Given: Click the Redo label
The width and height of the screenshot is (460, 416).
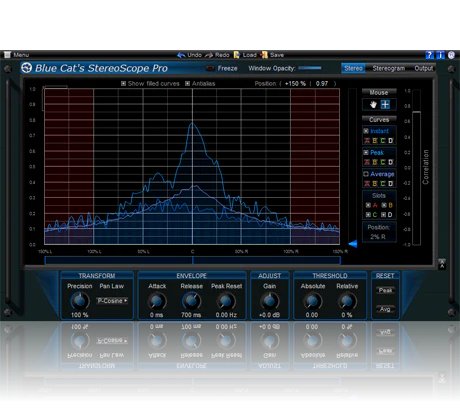Looking at the screenshot, I should (222, 55).
